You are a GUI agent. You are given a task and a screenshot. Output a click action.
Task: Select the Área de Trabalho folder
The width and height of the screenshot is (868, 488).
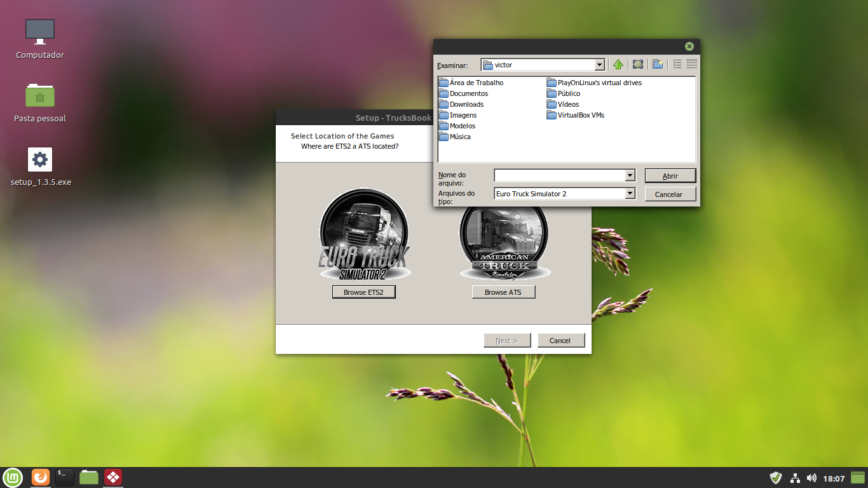[471, 83]
